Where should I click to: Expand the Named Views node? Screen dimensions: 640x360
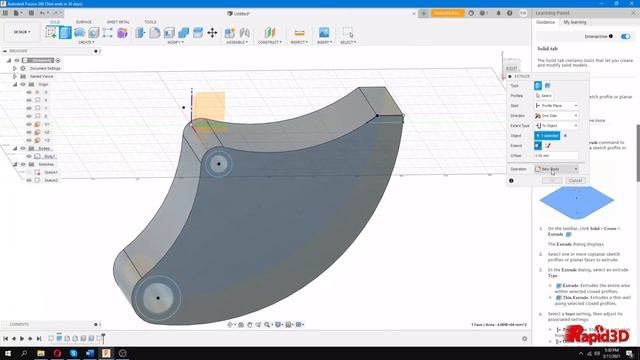coord(15,76)
